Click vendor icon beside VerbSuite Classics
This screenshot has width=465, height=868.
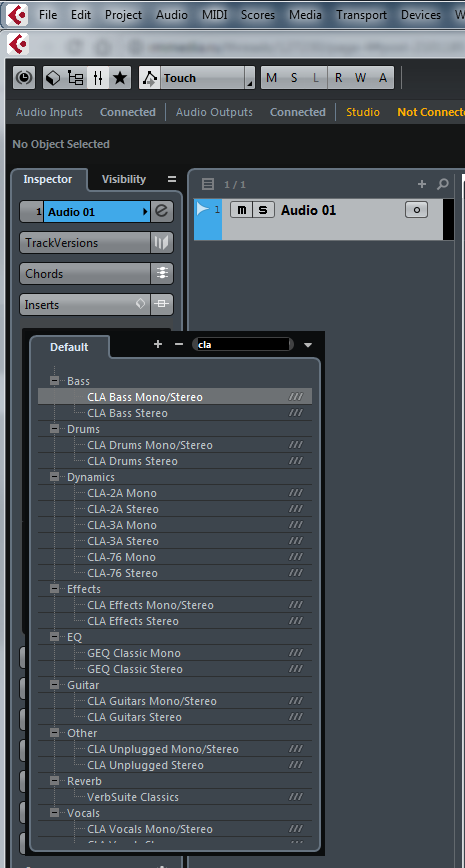(296, 797)
